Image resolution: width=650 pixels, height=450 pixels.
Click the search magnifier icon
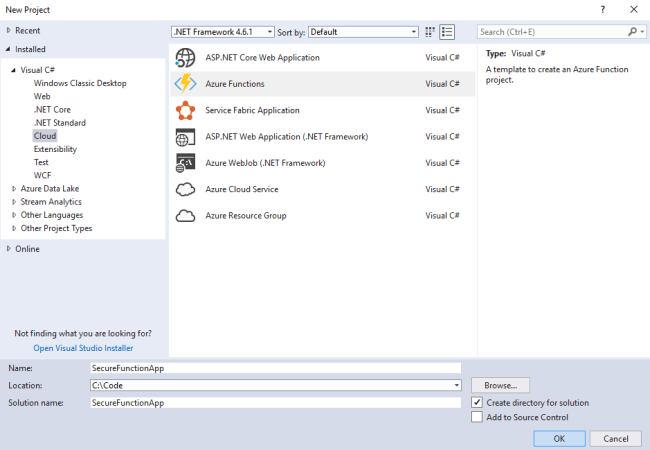[x=632, y=31]
